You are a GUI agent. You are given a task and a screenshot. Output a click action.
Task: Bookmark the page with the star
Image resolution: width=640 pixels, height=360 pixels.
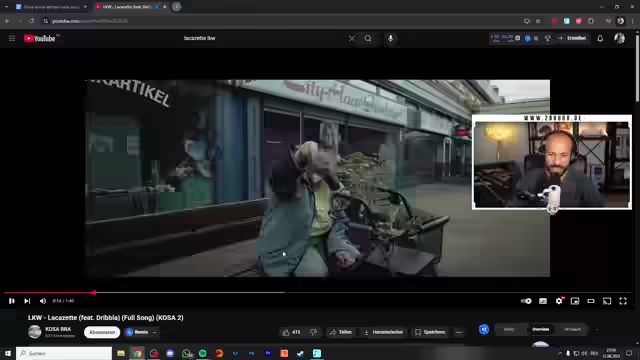(538, 21)
